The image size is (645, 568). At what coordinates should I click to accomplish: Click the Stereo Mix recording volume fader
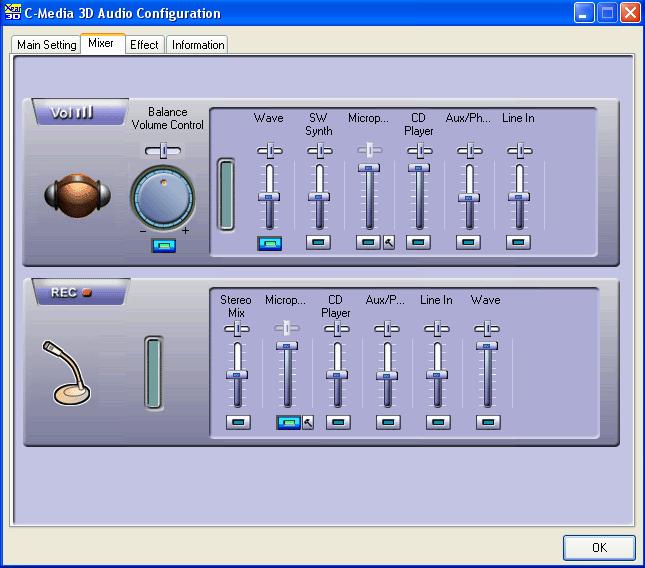[237, 375]
